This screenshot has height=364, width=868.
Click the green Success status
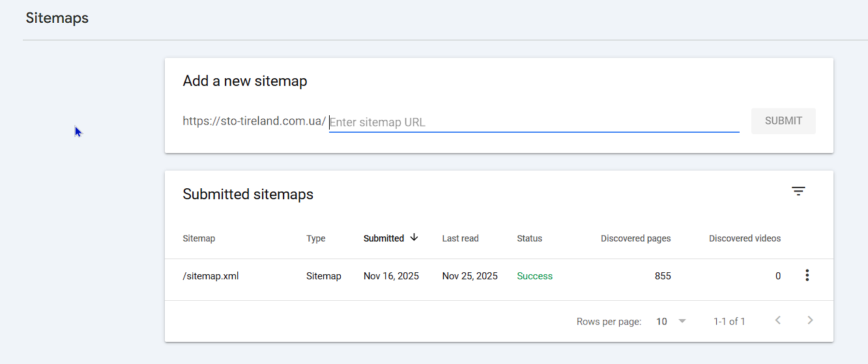coord(534,276)
